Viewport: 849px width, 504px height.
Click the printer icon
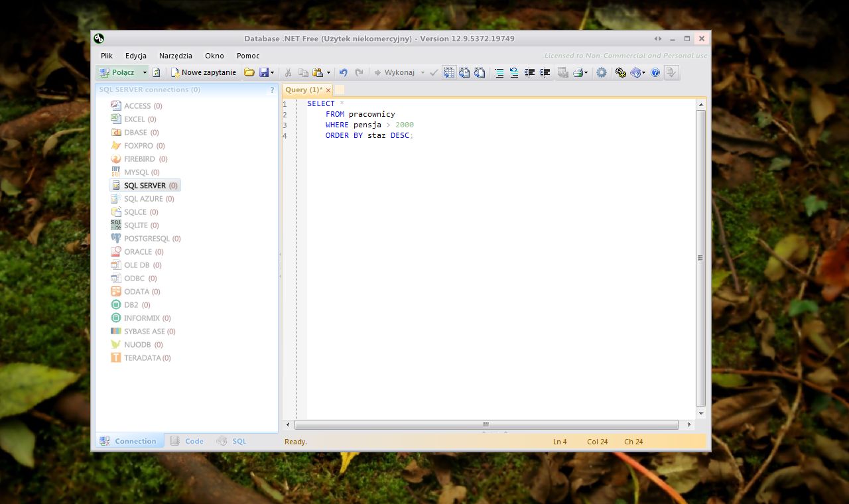point(578,72)
